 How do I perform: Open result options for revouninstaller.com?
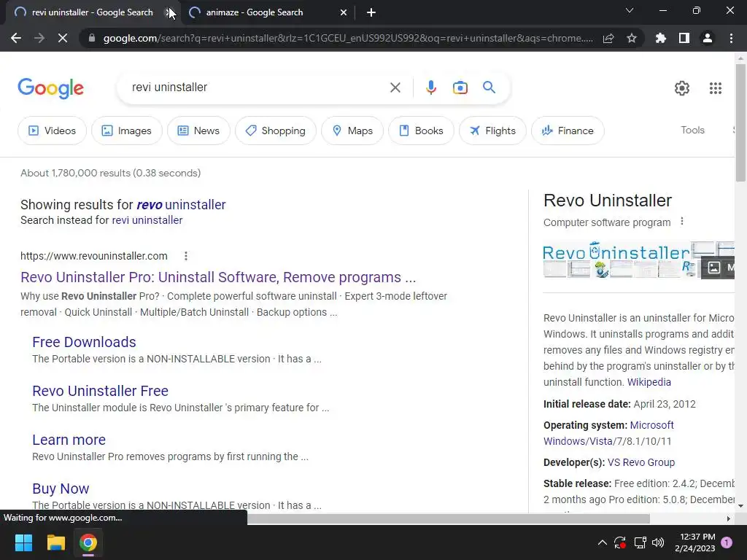tap(186, 256)
